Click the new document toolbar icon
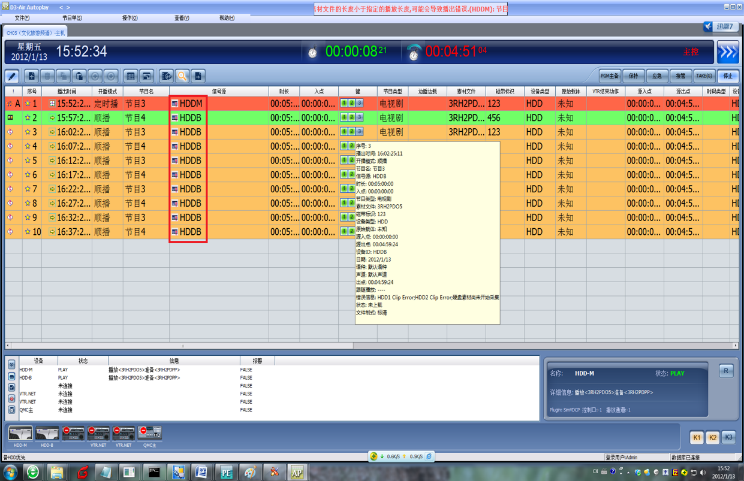The image size is (744, 481). point(33,75)
